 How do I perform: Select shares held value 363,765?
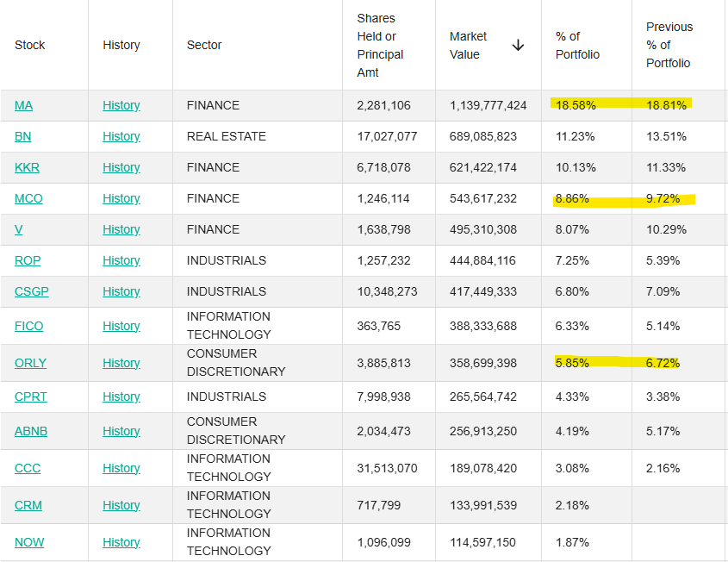click(378, 326)
